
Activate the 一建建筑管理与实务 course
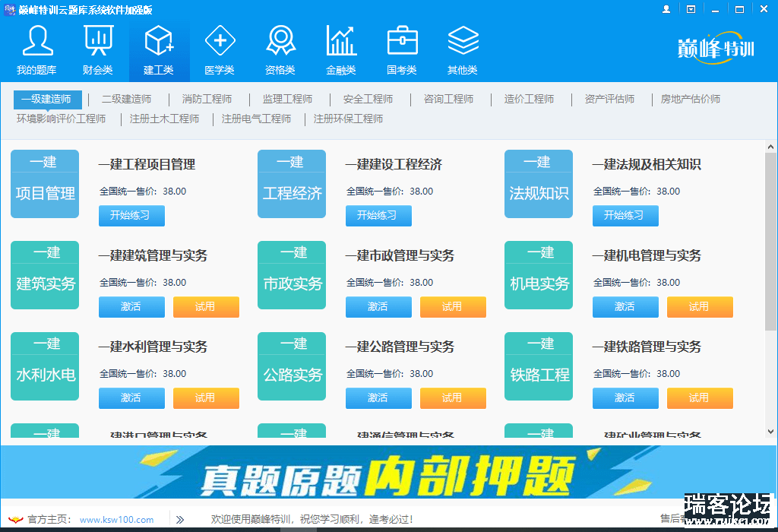pos(131,307)
